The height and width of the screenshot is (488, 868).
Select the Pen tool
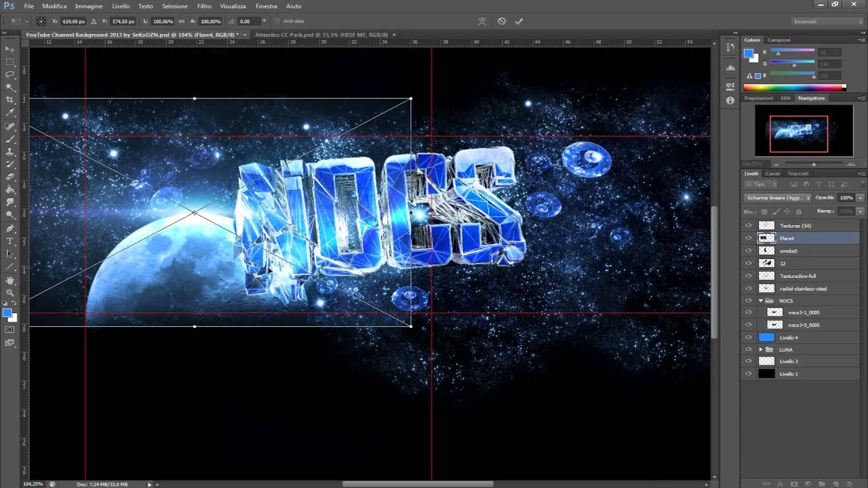pos(10,228)
